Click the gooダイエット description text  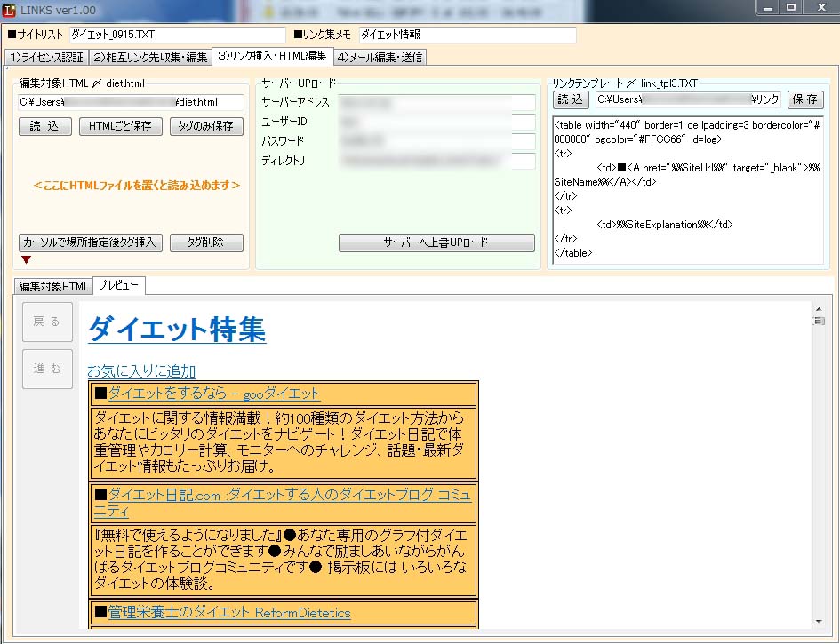(279, 441)
